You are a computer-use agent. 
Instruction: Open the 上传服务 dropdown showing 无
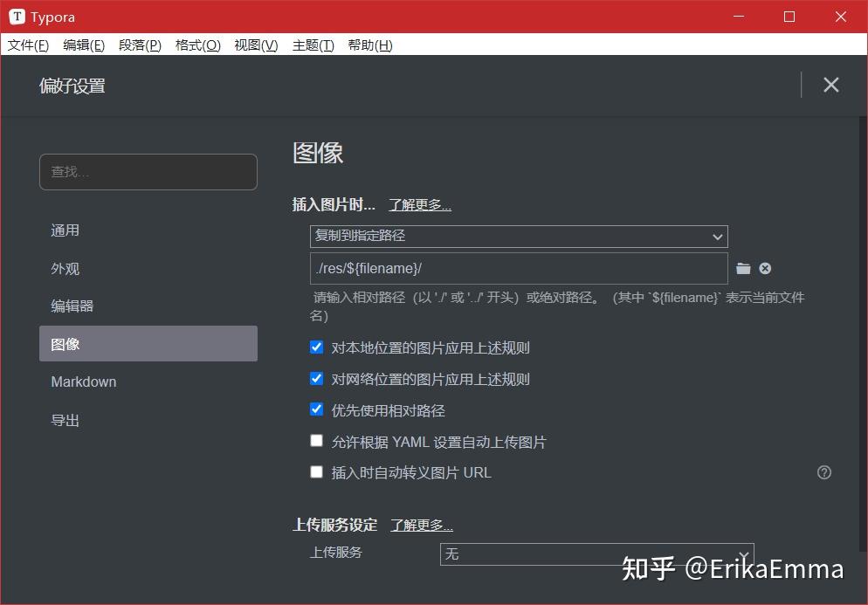596,553
